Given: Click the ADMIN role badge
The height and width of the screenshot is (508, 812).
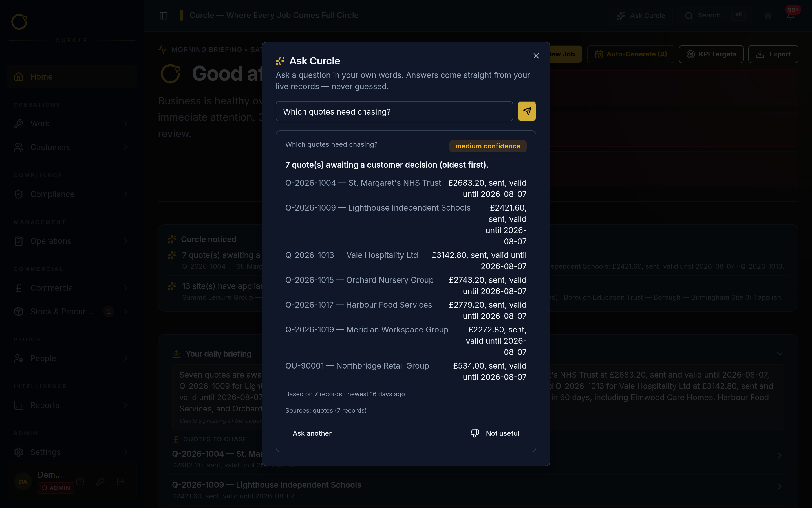Looking at the screenshot, I should click(x=56, y=488).
